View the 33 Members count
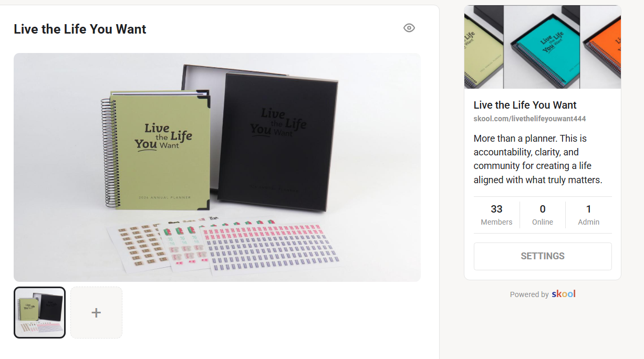This screenshot has height=359, width=644. point(496,215)
